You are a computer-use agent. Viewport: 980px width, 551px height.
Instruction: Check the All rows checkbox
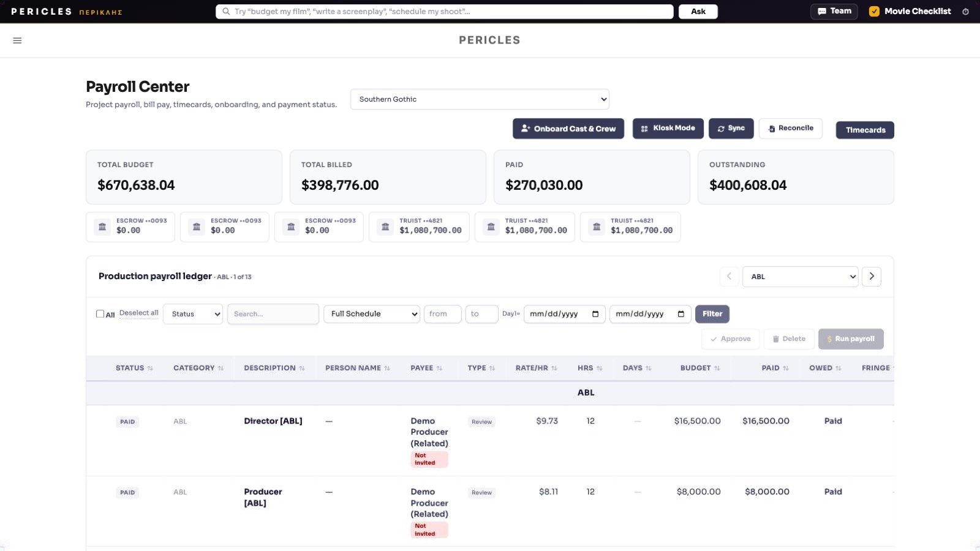100,314
